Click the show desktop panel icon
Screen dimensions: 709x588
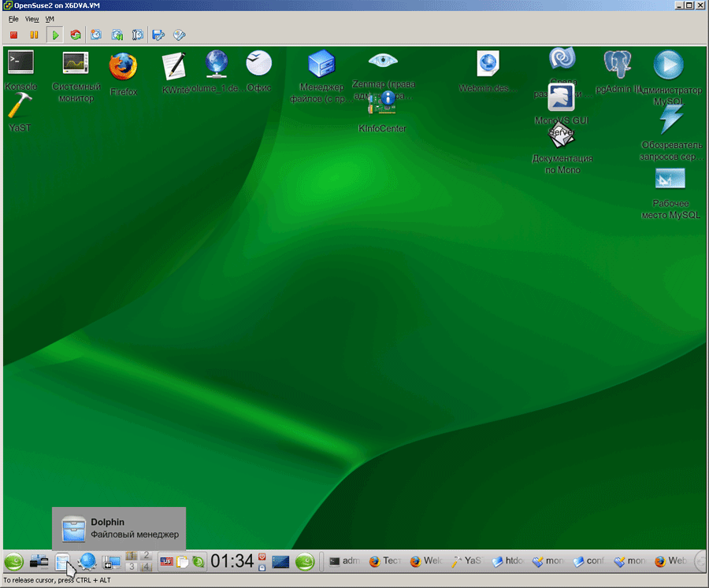click(111, 562)
